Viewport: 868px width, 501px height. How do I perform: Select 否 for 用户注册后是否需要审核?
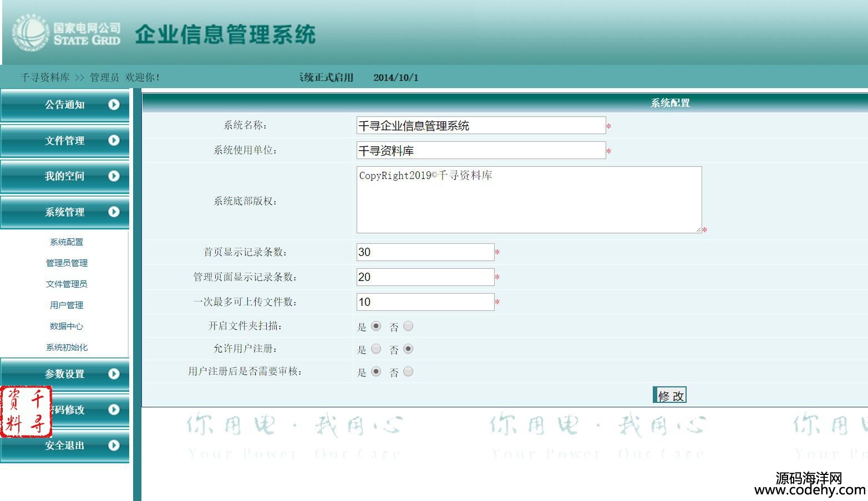click(408, 371)
